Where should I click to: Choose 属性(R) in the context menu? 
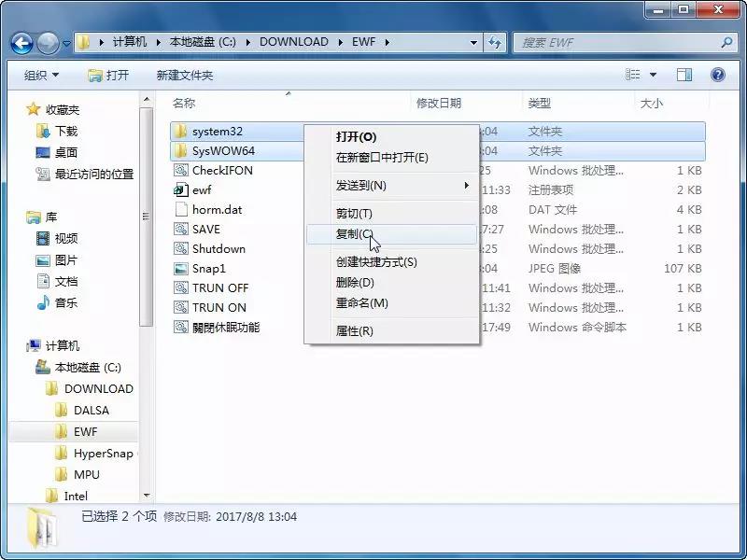(355, 331)
